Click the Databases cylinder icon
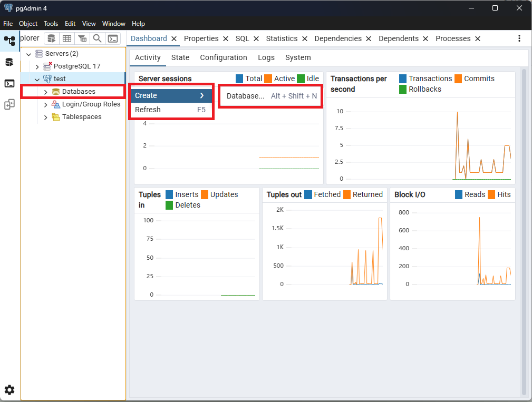This screenshot has width=532, height=402. click(56, 92)
